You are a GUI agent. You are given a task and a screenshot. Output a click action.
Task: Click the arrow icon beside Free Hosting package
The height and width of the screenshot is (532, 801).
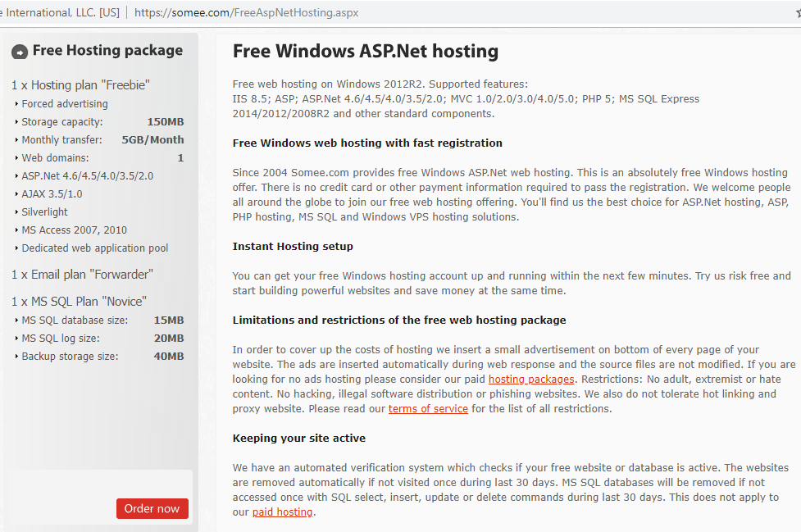(20, 52)
